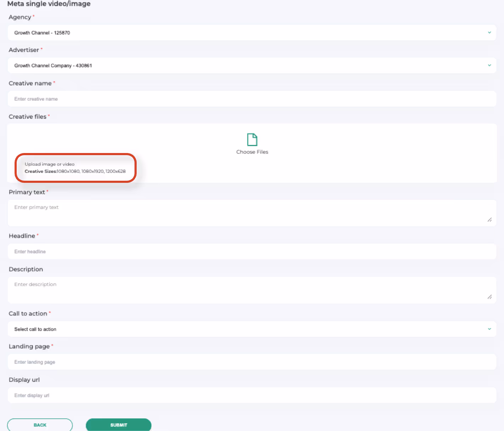Click the highlighted Creative Sizes note

[75, 168]
